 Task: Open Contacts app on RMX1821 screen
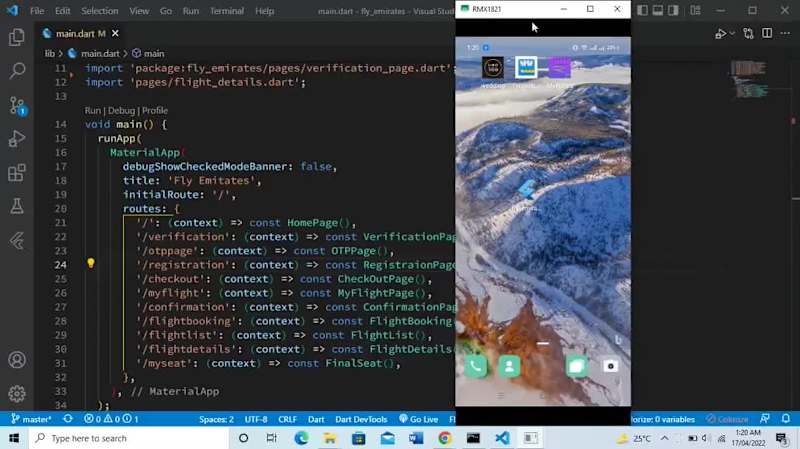pos(509,366)
